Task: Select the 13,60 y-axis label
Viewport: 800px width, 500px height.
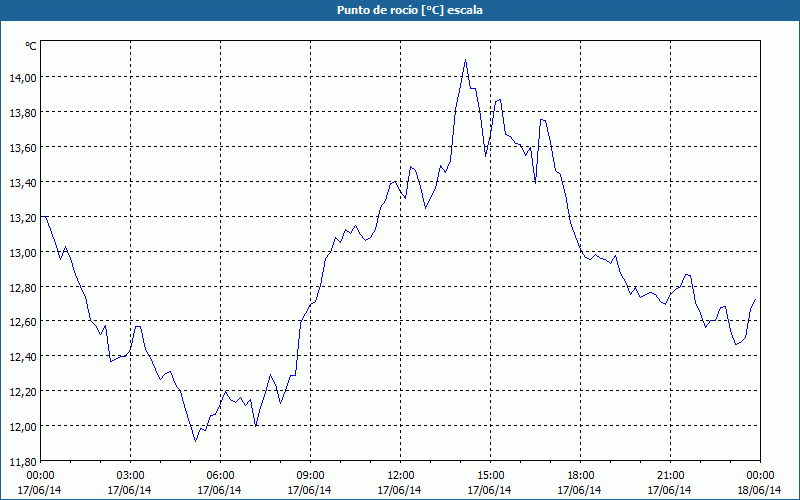Action: point(23,147)
